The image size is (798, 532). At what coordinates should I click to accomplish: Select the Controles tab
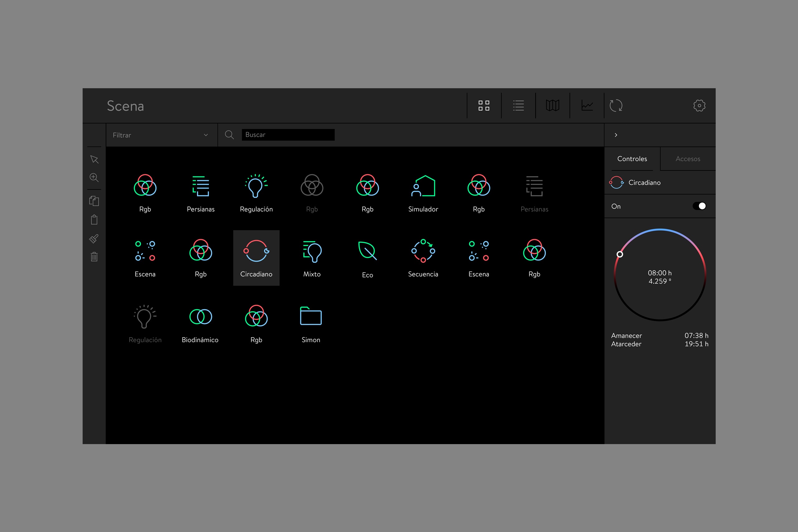point(632,159)
